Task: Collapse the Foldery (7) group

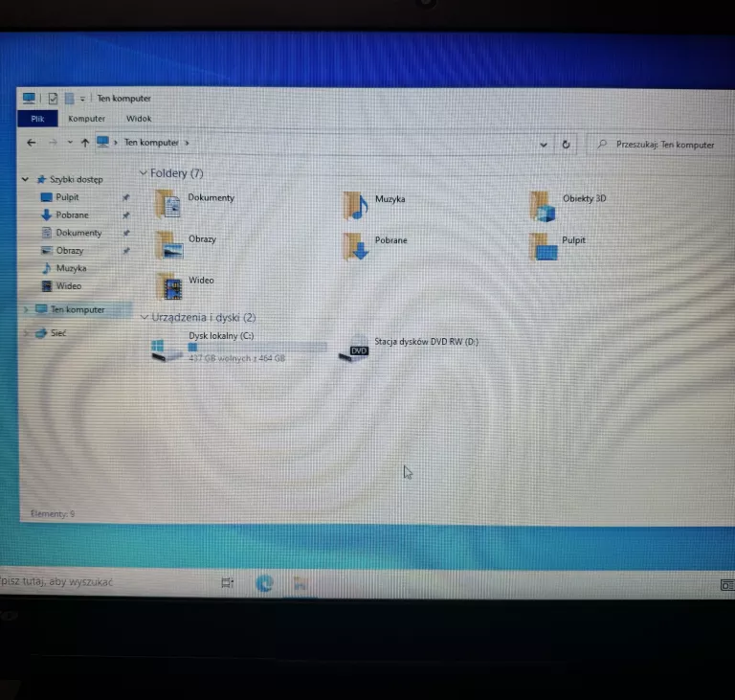Action: pyautogui.click(x=144, y=173)
